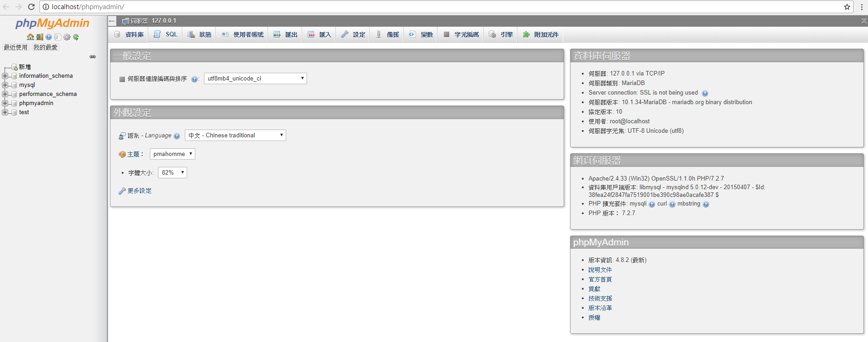Click help icon after mbstring extension
868x342 pixels.
coord(706,204)
